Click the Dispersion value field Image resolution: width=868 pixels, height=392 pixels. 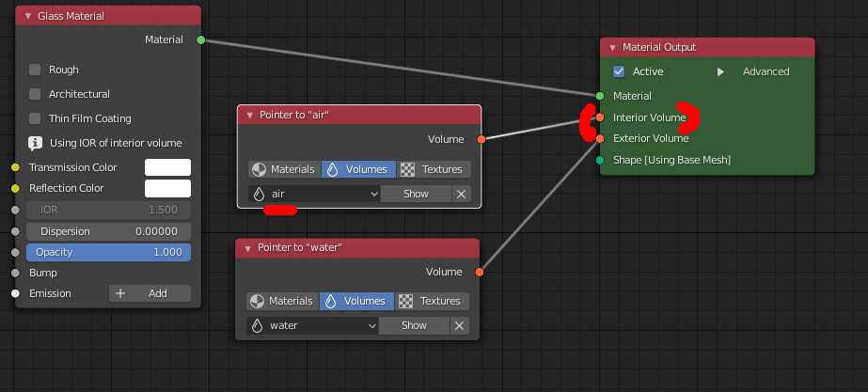pyautogui.click(x=108, y=231)
